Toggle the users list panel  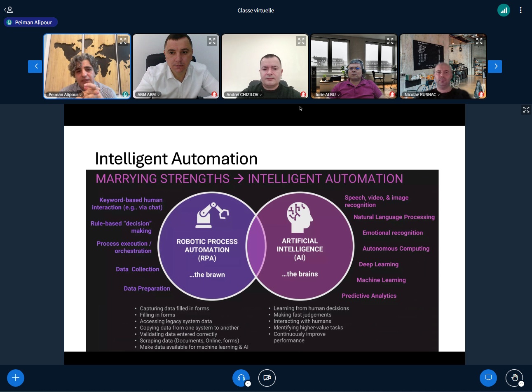[x=9, y=10]
